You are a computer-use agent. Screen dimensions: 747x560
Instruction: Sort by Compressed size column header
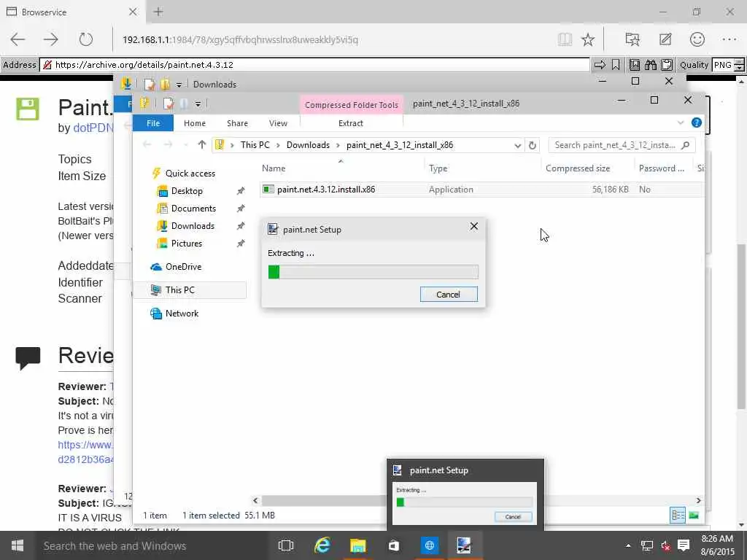(x=578, y=168)
